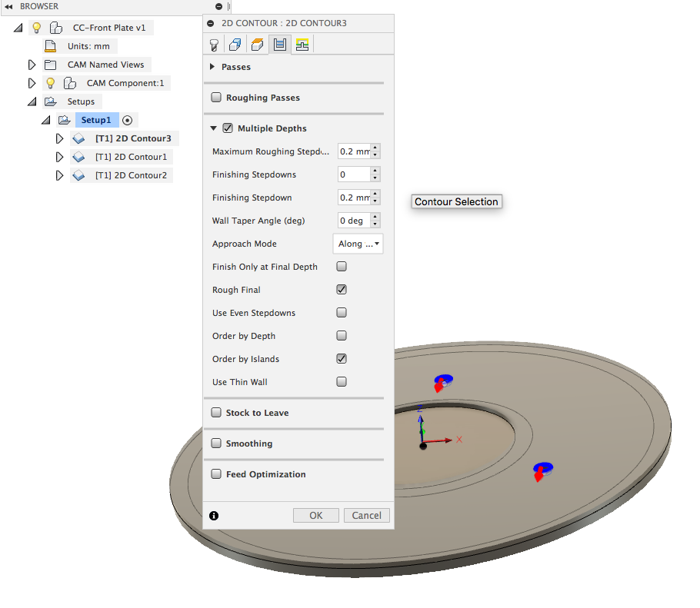
Task: Enable Use Even Stepdowns checkbox
Action: tap(342, 313)
